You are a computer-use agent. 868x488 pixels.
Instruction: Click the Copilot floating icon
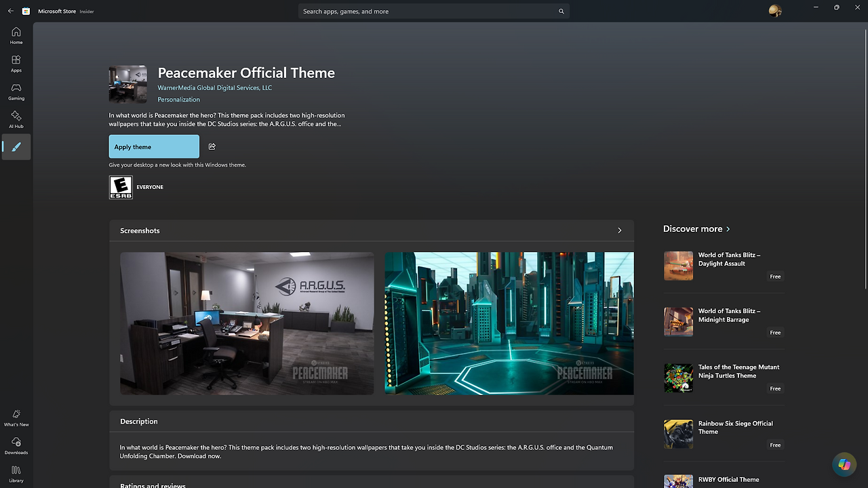pos(844,464)
